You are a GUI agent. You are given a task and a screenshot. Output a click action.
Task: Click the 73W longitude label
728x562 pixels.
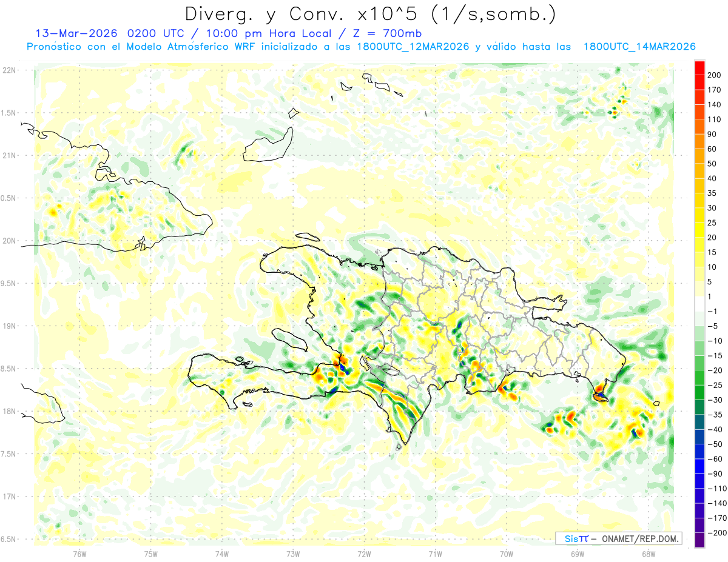coord(293,553)
